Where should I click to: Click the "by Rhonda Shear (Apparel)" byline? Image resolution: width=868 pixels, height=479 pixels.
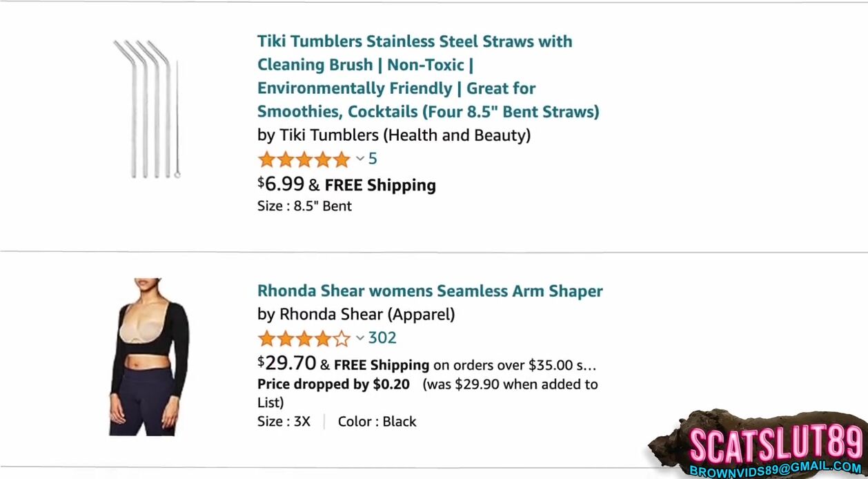356,314
